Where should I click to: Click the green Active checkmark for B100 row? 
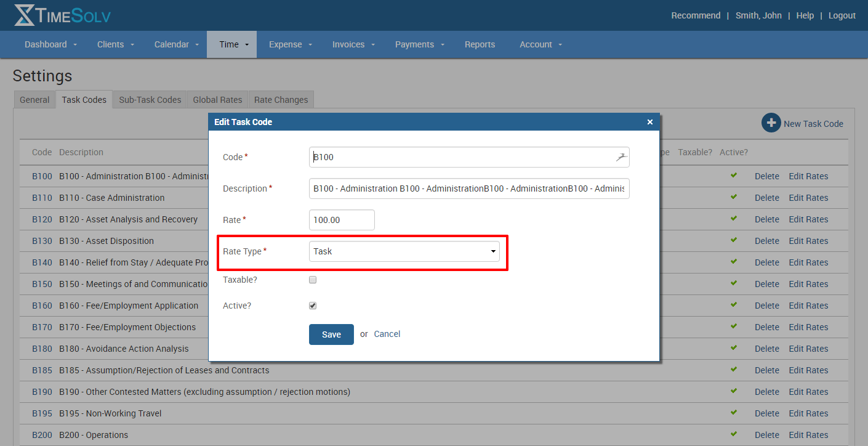pyautogui.click(x=733, y=176)
